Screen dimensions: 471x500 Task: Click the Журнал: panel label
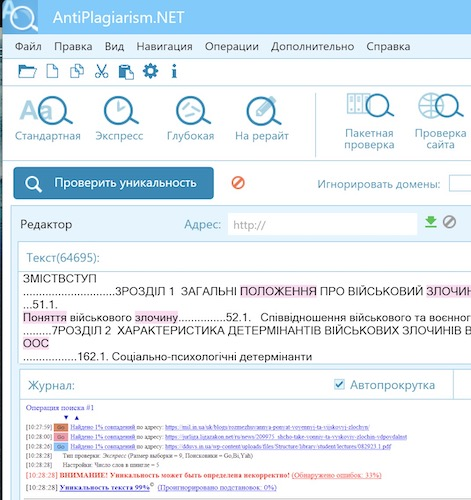click(51, 385)
